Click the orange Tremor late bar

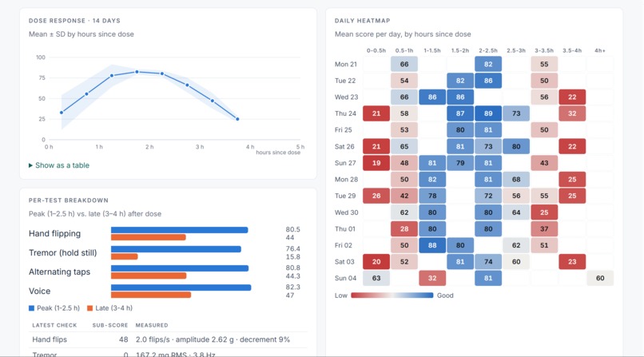tap(125, 257)
